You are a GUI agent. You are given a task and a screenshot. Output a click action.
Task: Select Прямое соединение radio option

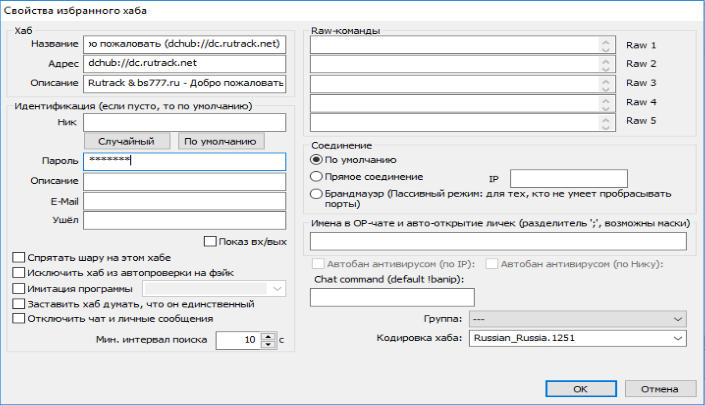pos(317,176)
